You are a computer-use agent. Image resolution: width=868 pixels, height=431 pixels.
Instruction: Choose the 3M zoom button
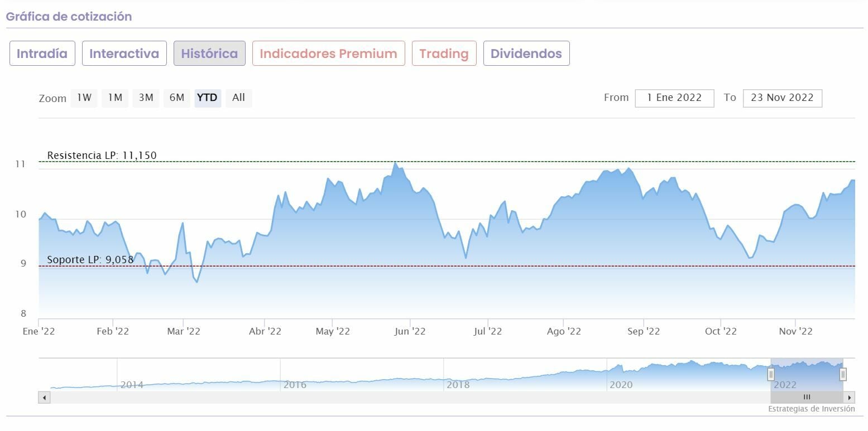click(146, 98)
